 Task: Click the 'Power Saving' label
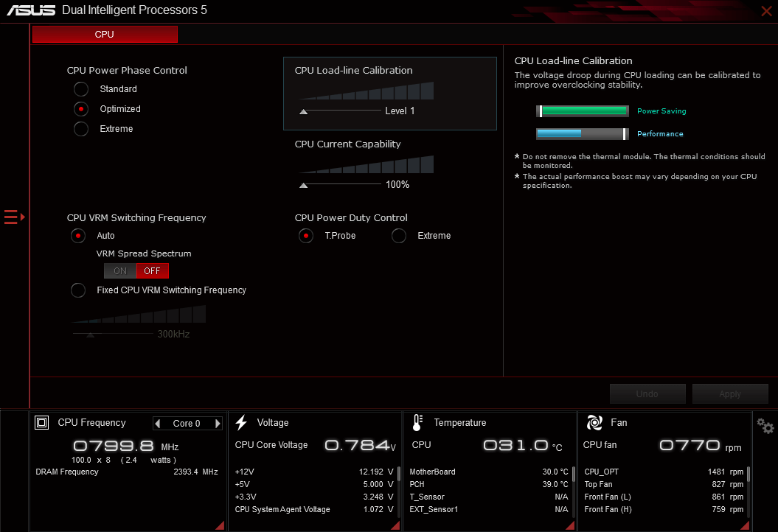tap(661, 111)
